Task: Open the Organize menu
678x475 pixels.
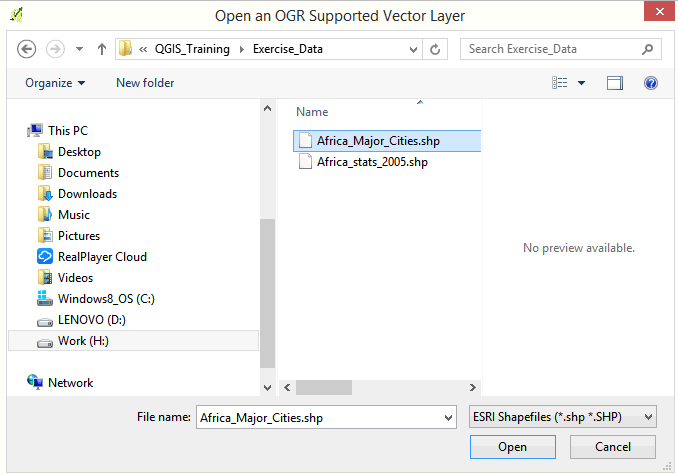Action: click(55, 83)
